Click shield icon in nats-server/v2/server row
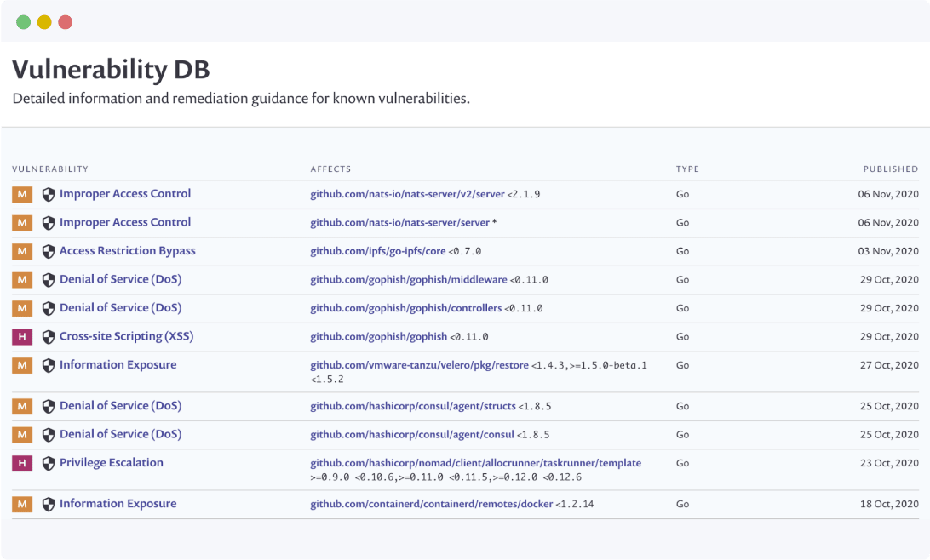 tap(49, 194)
